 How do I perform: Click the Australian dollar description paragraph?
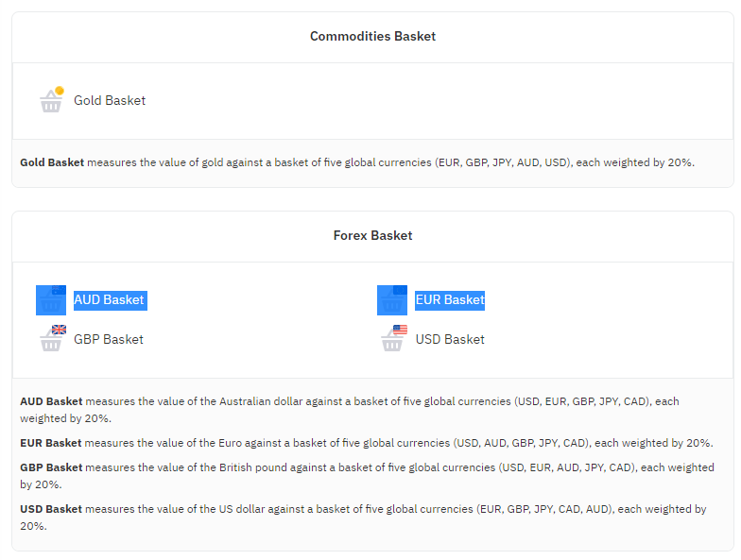tap(350, 410)
